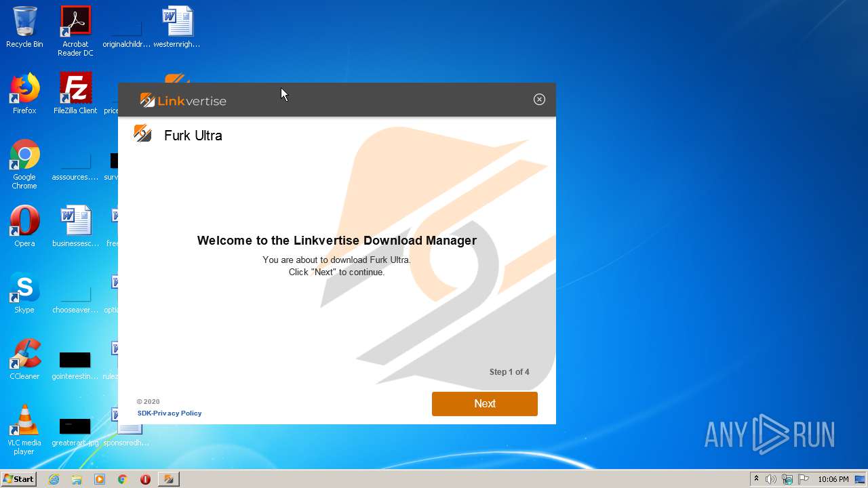Image resolution: width=868 pixels, height=488 pixels.
Task: Launch Internet Explorer from the taskbar
Action: [54, 479]
